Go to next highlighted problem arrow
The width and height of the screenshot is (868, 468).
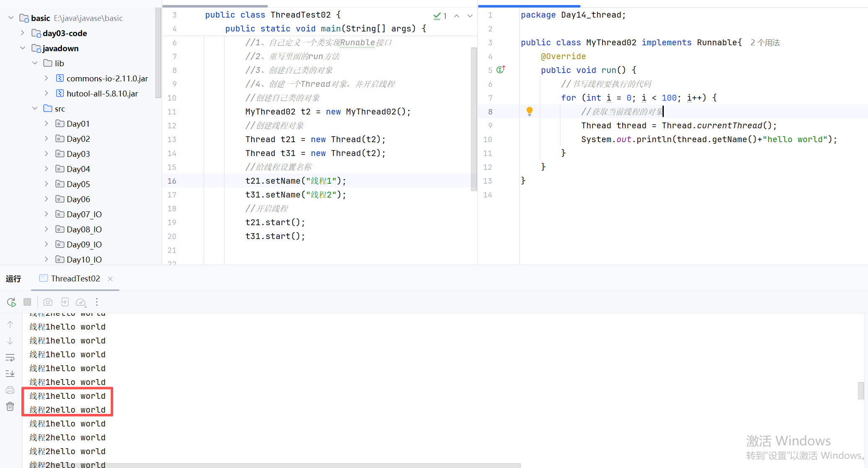pyautogui.click(x=470, y=16)
